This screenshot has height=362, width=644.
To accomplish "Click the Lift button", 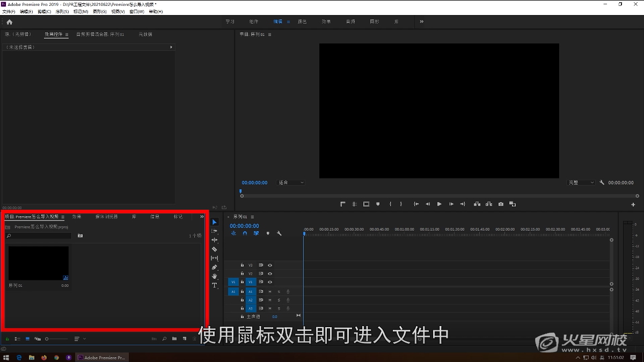I will click(x=477, y=204).
